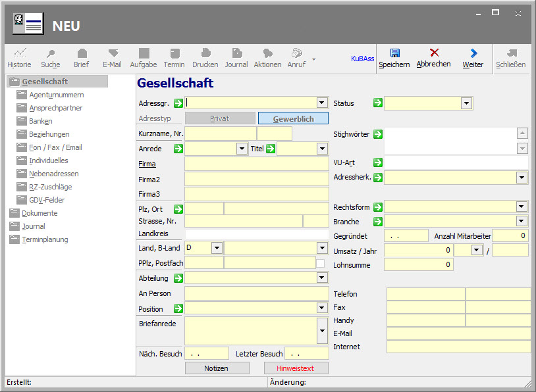Click green arrow next to Rechtsform
The image size is (536, 392).
tap(377, 207)
